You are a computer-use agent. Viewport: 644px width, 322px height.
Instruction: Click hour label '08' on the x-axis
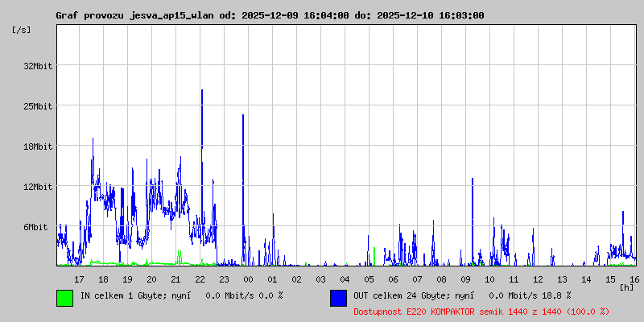(441, 279)
